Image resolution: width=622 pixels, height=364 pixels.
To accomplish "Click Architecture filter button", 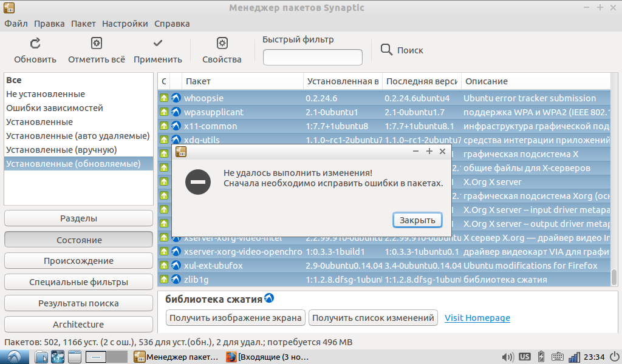I will tap(78, 325).
